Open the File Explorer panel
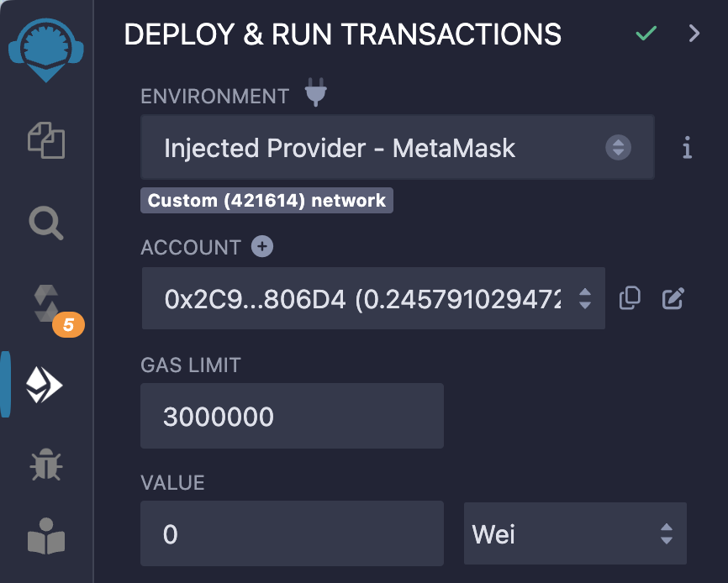 [46, 140]
